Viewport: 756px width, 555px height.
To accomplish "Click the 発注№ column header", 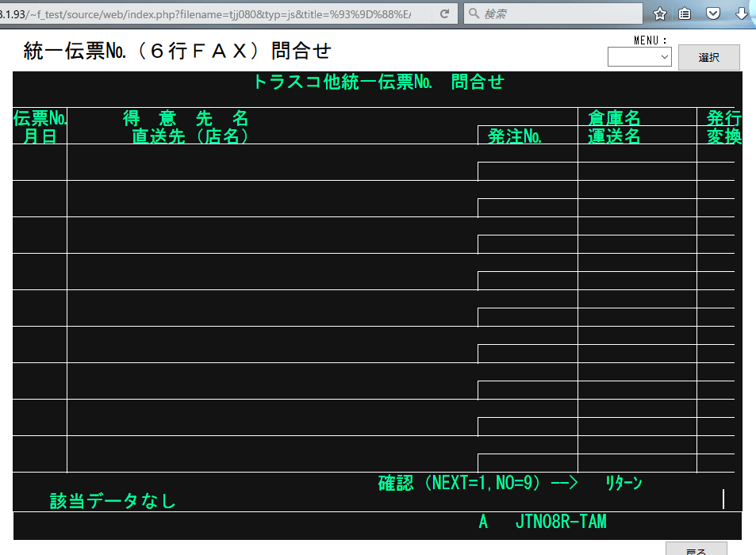I will [515, 136].
